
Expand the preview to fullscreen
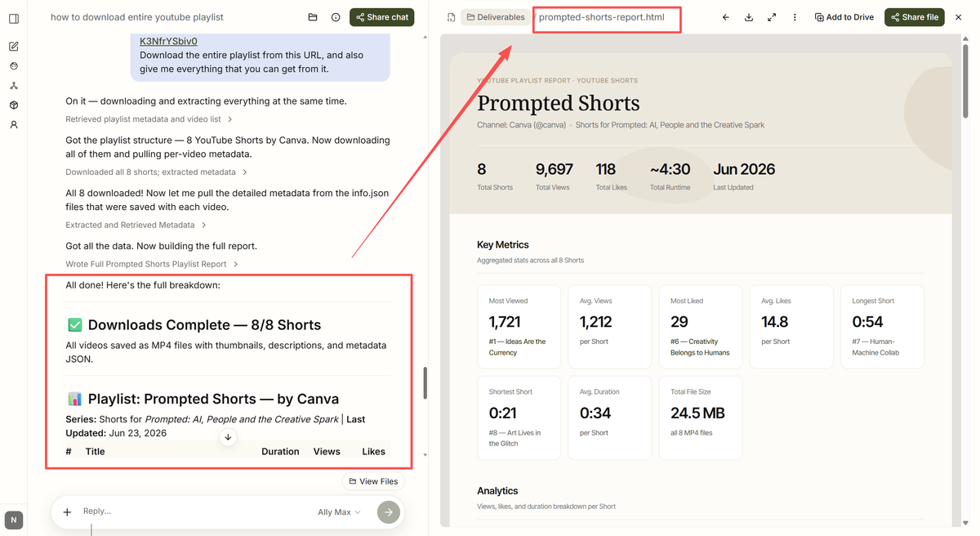coord(772,17)
